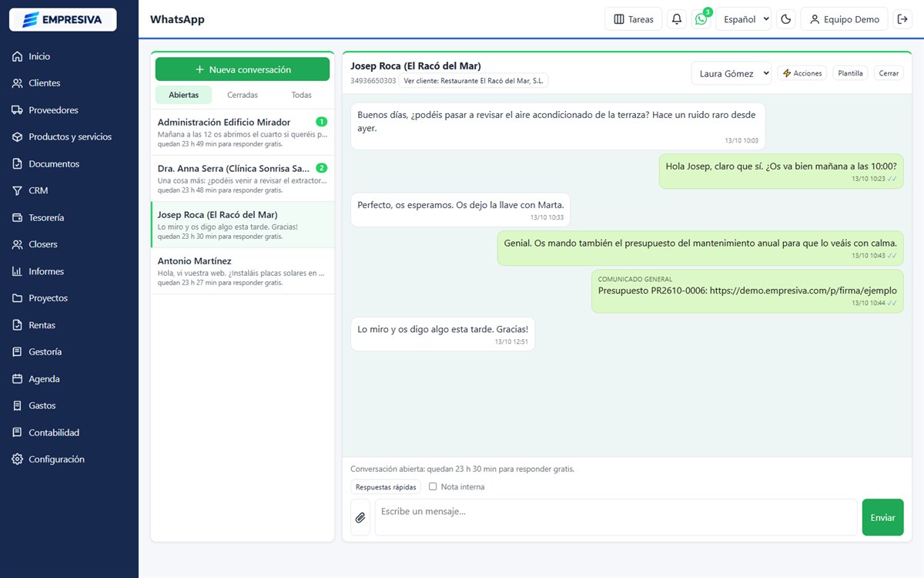924x578 pixels.
Task: Open Rentas icon in sidebar
Action: 17,325
